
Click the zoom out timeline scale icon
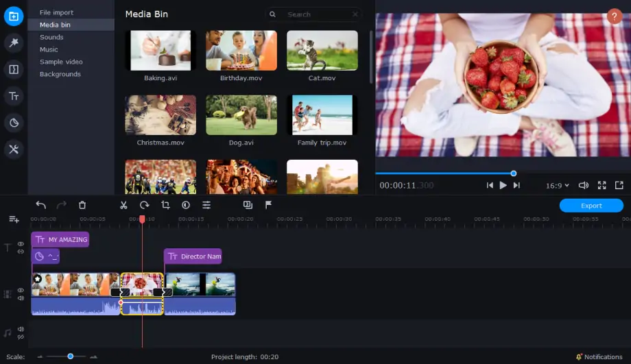(x=40, y=356)
